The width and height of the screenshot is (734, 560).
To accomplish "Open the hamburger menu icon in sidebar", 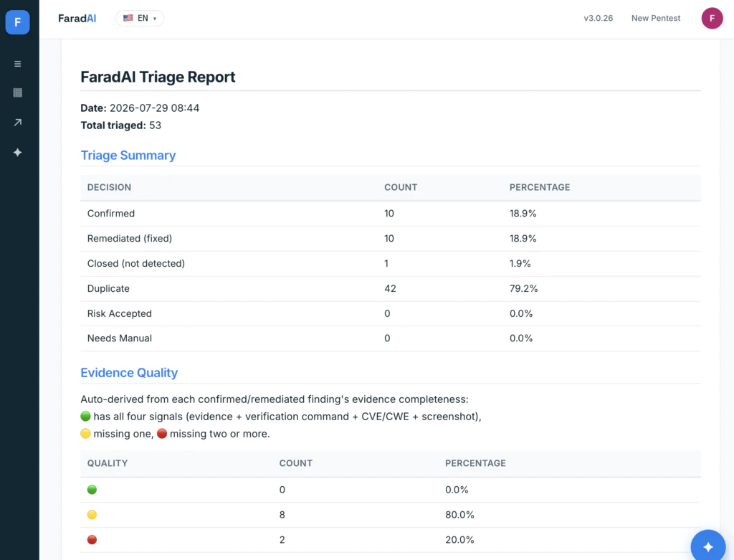I will click(18, 64).
